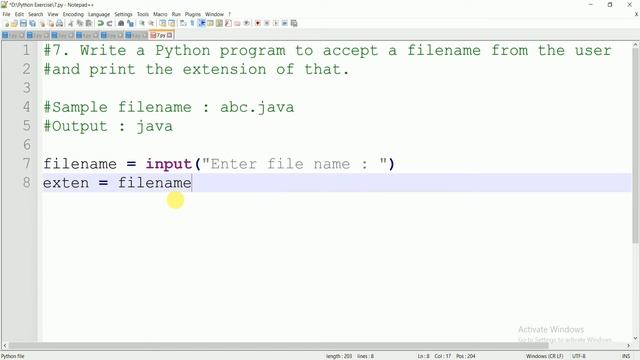The height and width of the screenshot is (360, 640).
Task: Toggle Show All Characters icon
Action: (192, 23)
